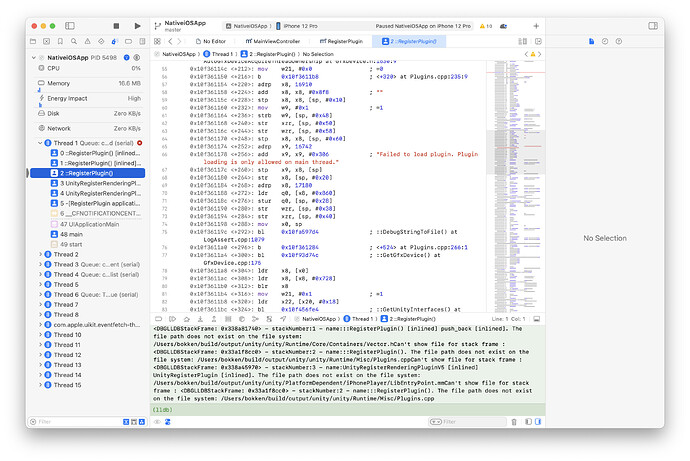Viewport: 690px width, 461px height.
Task: Open the Issue navigator
Action: tap(88, 41)
